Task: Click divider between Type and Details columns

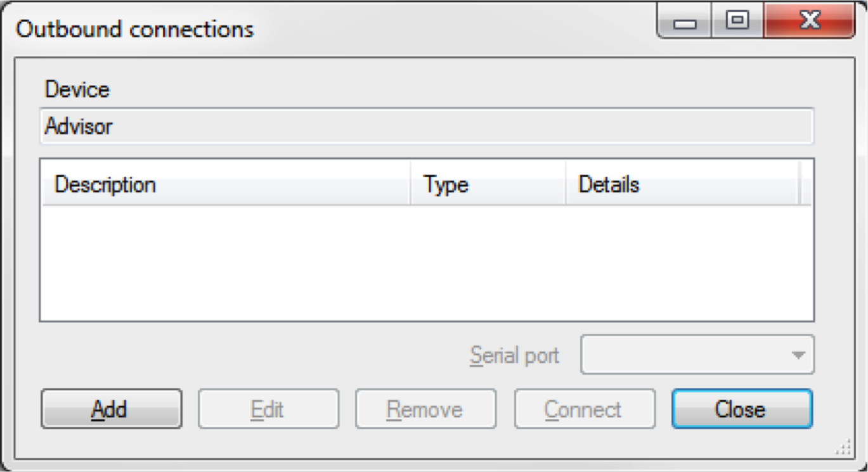Action: [x=565, y=185]
